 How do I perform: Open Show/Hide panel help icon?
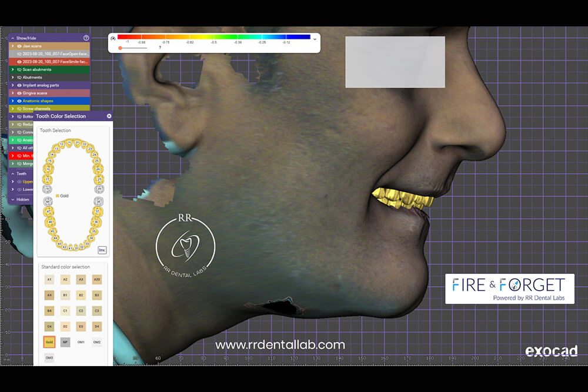pos(86,38)
